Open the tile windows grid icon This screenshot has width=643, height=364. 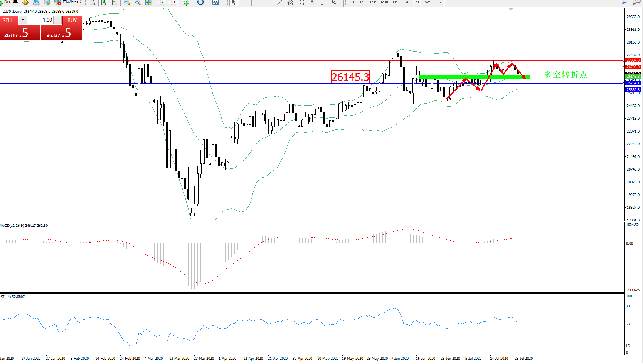coord(148,2)
